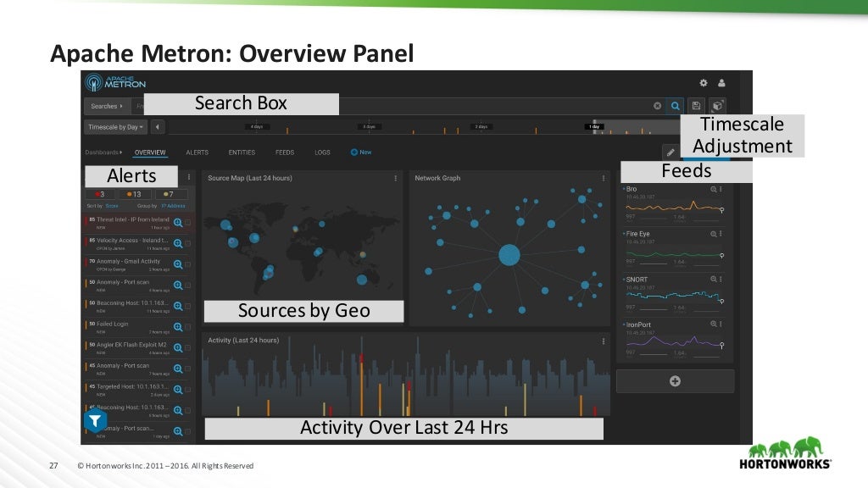Expand the Searches menu
Viewport: 868px width, 488px height.
(107, 106)
